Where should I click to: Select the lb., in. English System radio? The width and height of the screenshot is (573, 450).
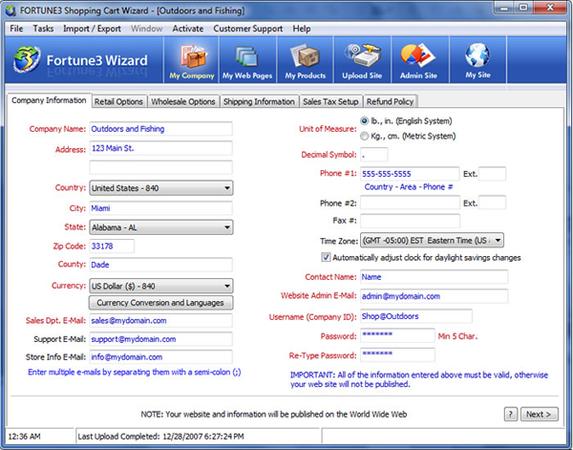coord(364,121)
